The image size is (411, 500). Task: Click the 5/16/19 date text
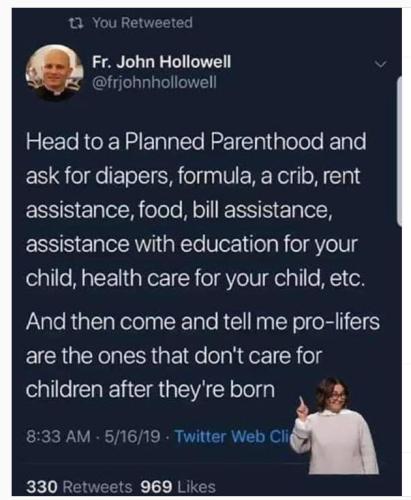(x=132, y=437)
